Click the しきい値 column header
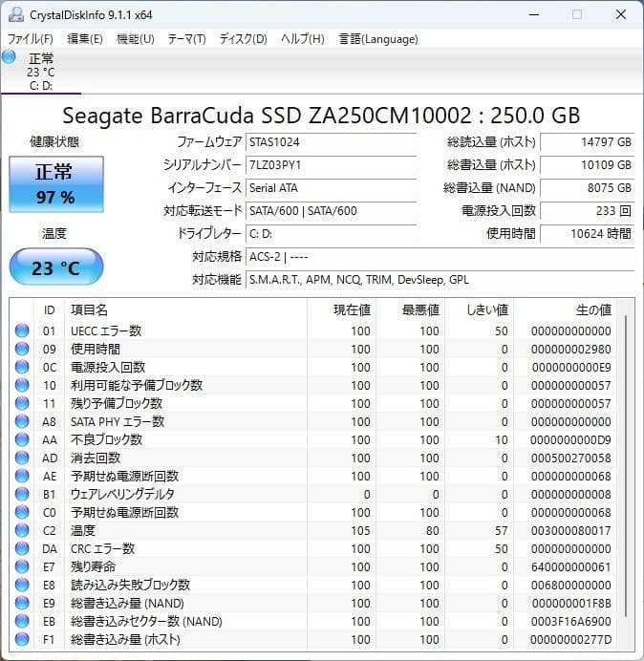 479,310
